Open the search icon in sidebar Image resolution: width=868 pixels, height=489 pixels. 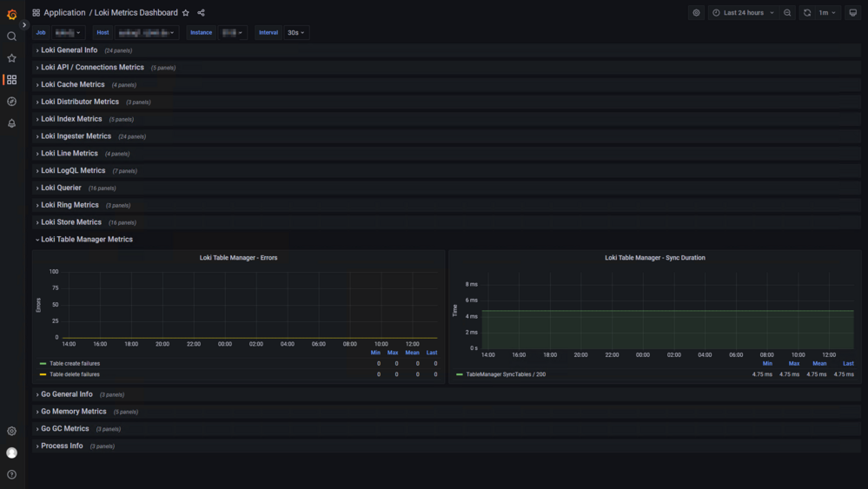tap(11, 36)
